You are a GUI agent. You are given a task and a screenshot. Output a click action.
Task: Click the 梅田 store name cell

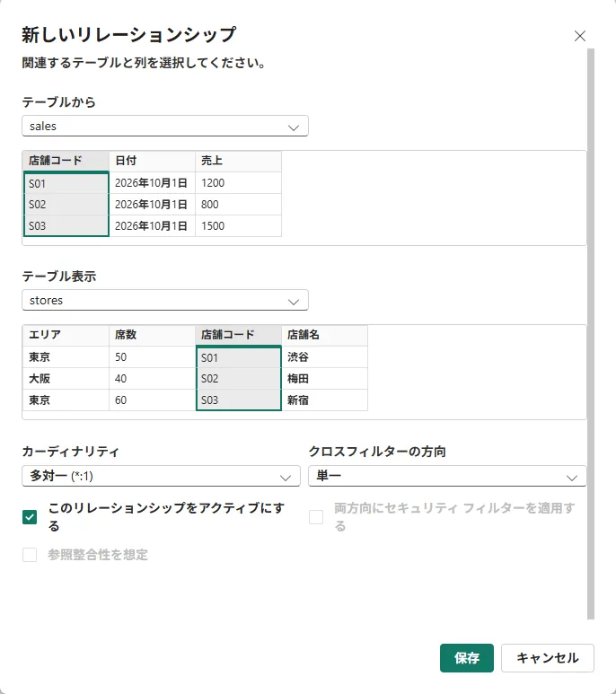click(325, 379)
